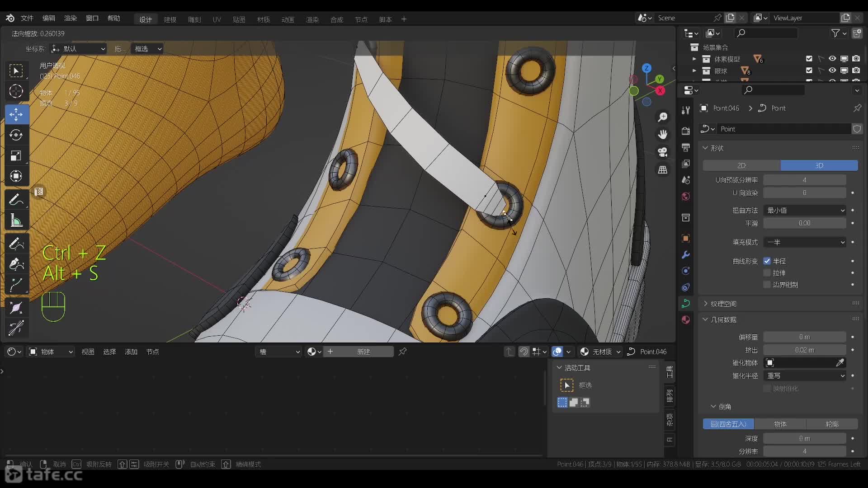Hide 眼球 collection with the eye icon
Screen dimensions: 868x488
point(832,70)
